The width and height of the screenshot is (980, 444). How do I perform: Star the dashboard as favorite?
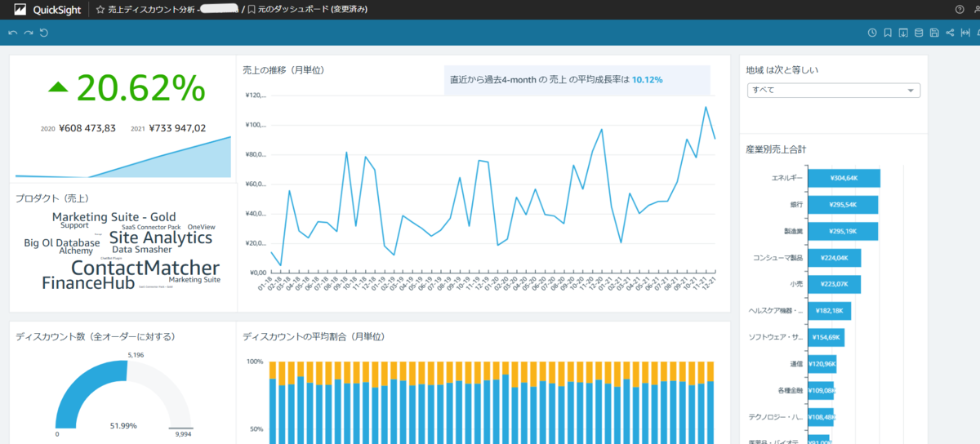click(x=100, y=10)
